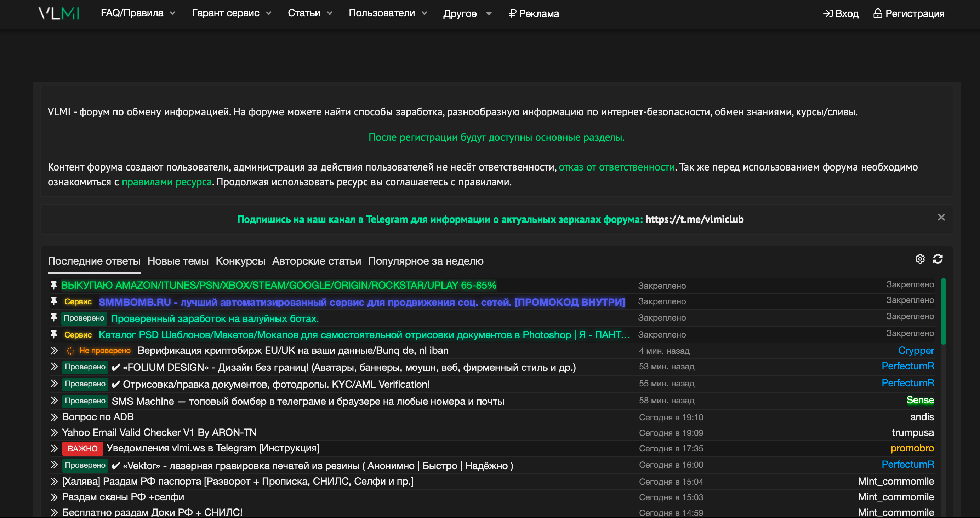This screenshot has height=518, width=980.
Task: View the trumpusa user profile
Action: [913, 433]
